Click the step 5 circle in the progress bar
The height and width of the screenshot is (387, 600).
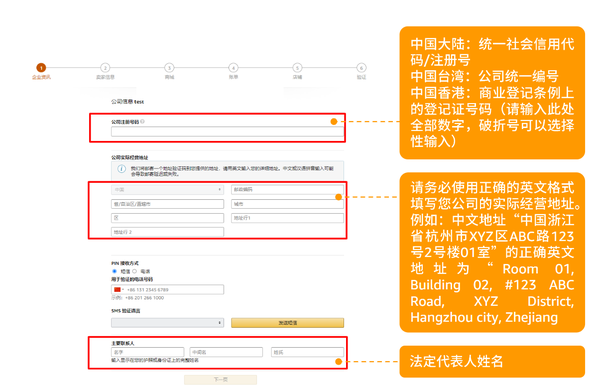[x=297, y=68]
